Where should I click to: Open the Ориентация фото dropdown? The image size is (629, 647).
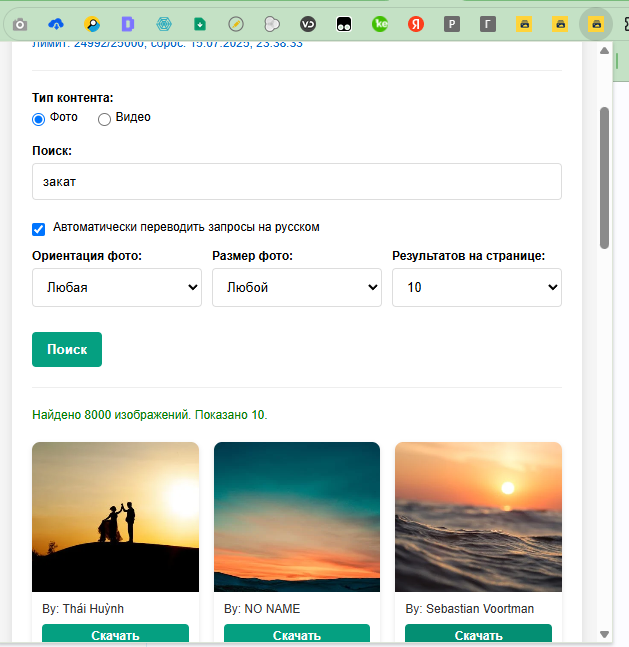[117, 287]
